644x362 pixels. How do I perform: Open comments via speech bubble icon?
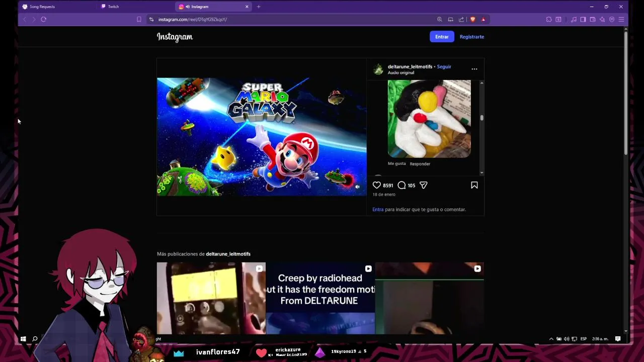pyautogui.click(x=401, y=185)
